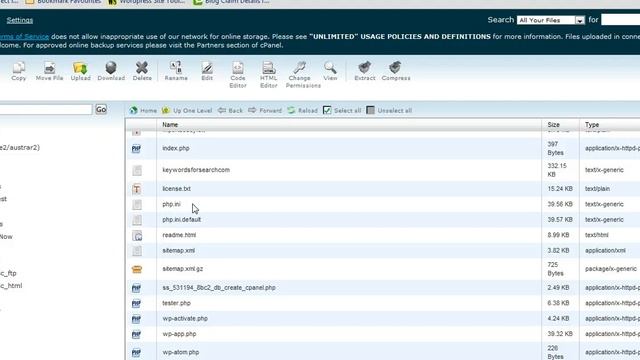Screen dimensions: 640x360
Task: Select the Rename tool
Action: [176, 71]
